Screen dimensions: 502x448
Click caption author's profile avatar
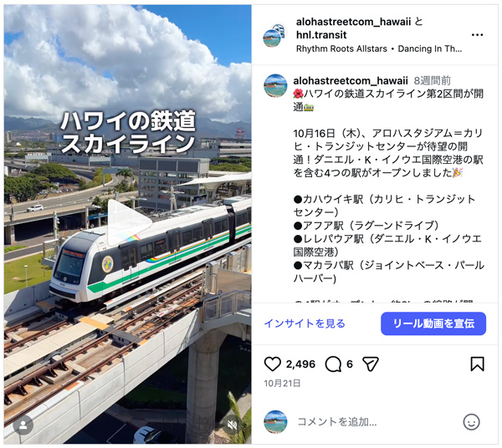click(275, 85)
